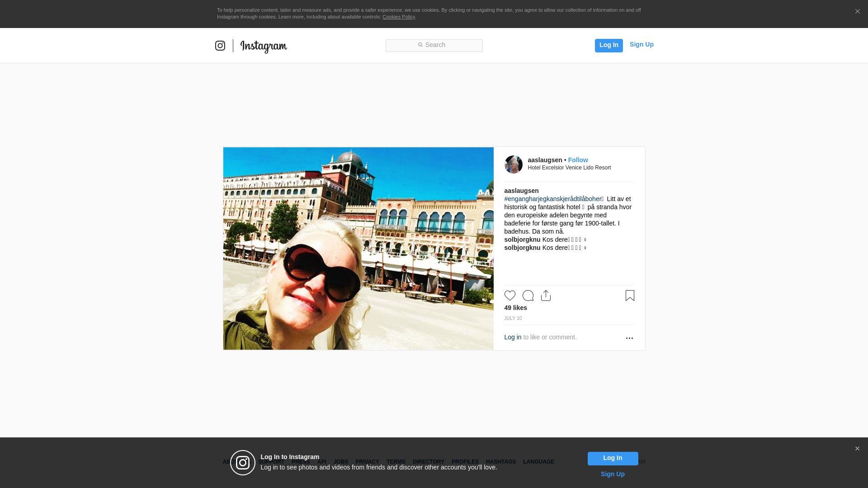Dismiss the cookie notice banner

click(x=857, y=12)
